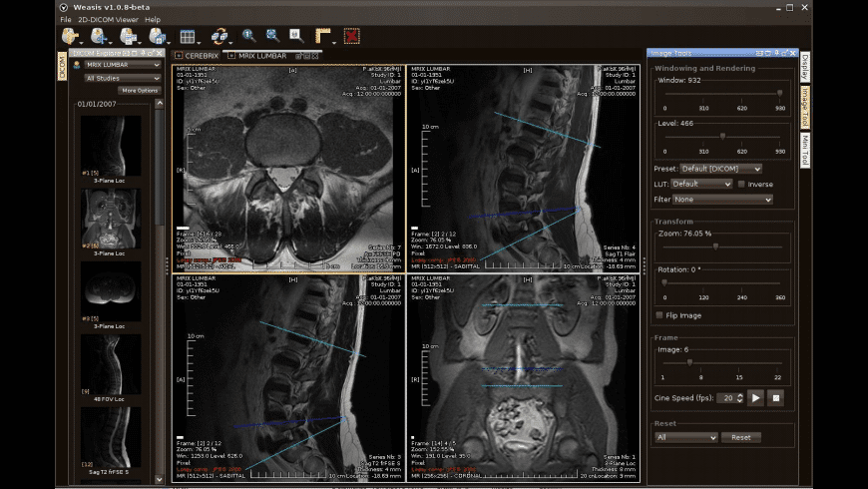
Task: Click the first hand mouse-action toolbar icon
Action: pyautogui.click(x=69, y=36)
